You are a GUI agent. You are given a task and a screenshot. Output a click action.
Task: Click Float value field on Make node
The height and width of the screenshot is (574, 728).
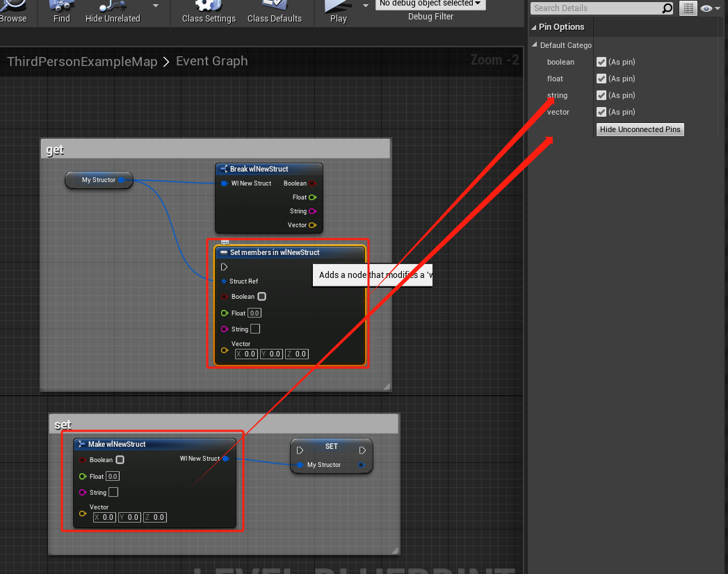click(x=113, y=476)
